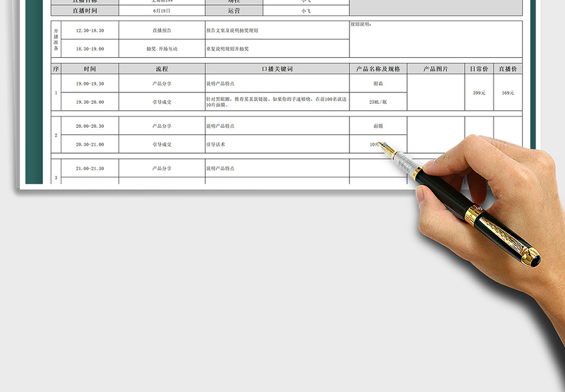Select 引导成交 in the 20.30-21.00 row

[162, 144]
